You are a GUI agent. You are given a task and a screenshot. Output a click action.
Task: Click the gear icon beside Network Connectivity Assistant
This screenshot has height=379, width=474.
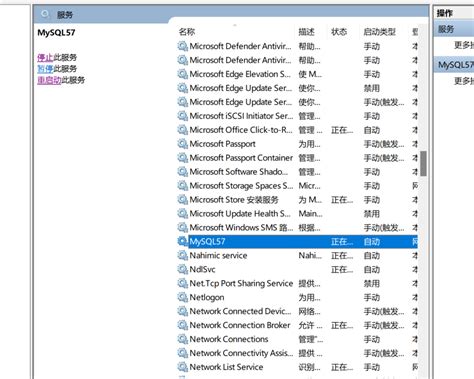pyautogui.click(x=182, y=353)
